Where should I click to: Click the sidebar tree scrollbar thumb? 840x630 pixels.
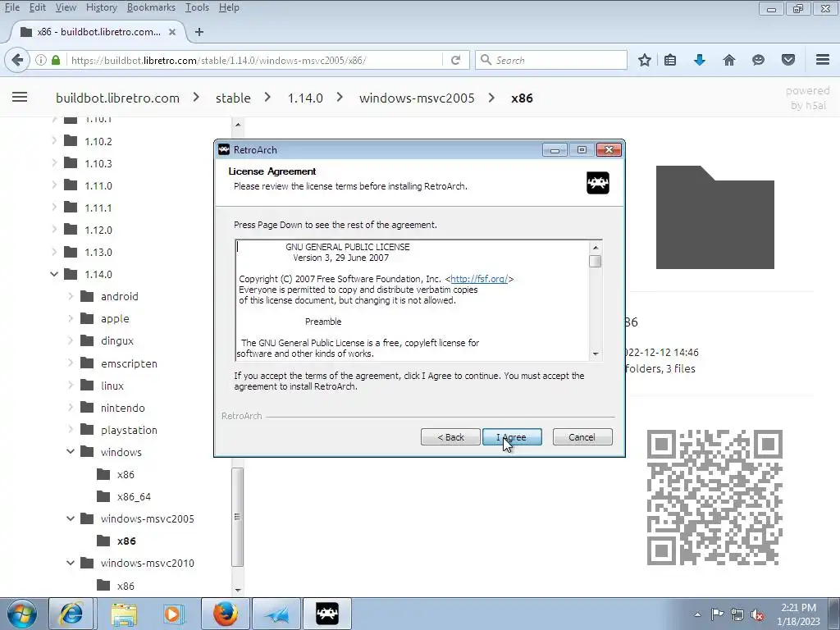237,517
